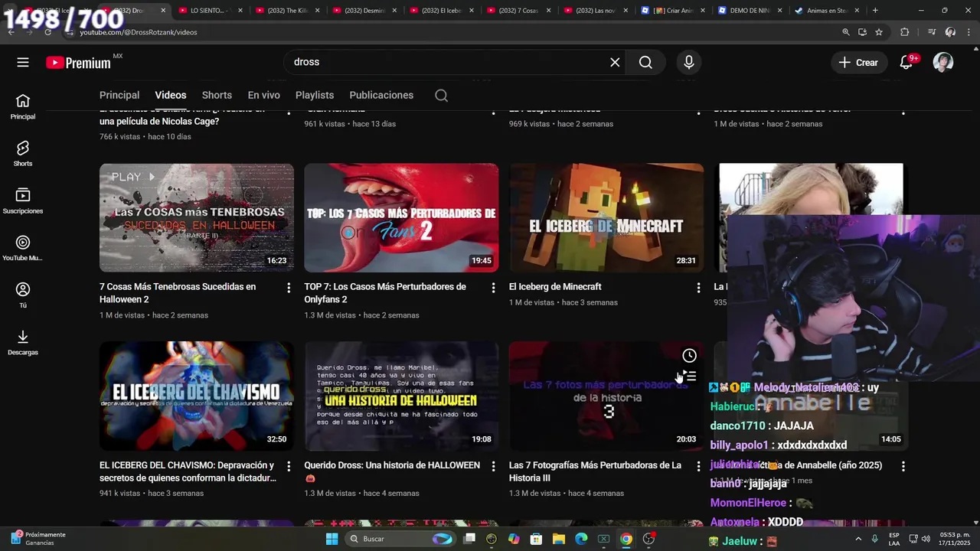Switch to the 'DEMO DE NIN' browser tab
This screenshot has width=980, height=551.
749,11
